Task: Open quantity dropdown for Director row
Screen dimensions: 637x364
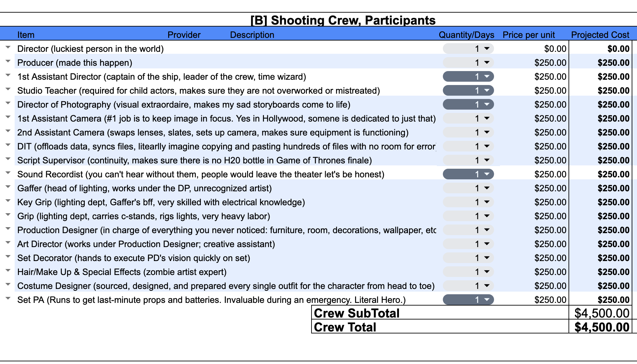Action: (x=468, y=49)
